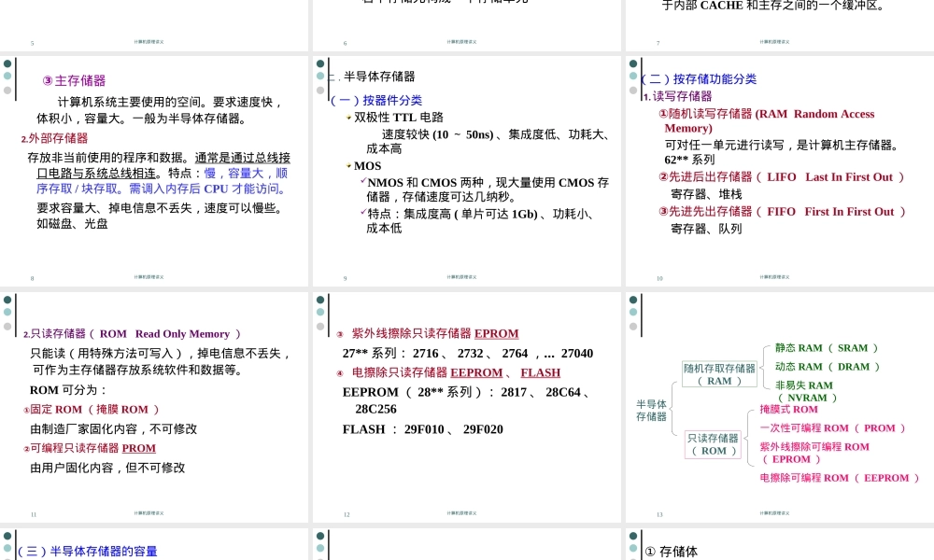Screen dimensions: 934x560
Task: Open slide 8 thumbnail about 主存储器
Action: coord(154,171)
